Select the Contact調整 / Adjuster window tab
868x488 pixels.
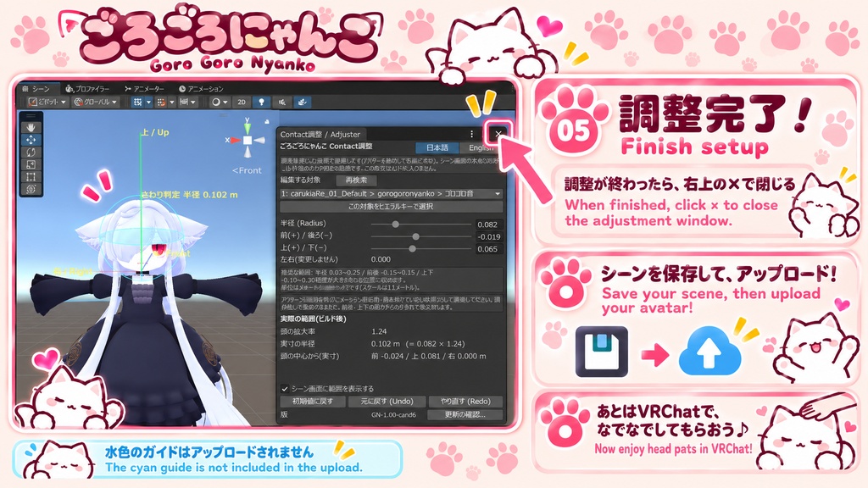(320, 134)
